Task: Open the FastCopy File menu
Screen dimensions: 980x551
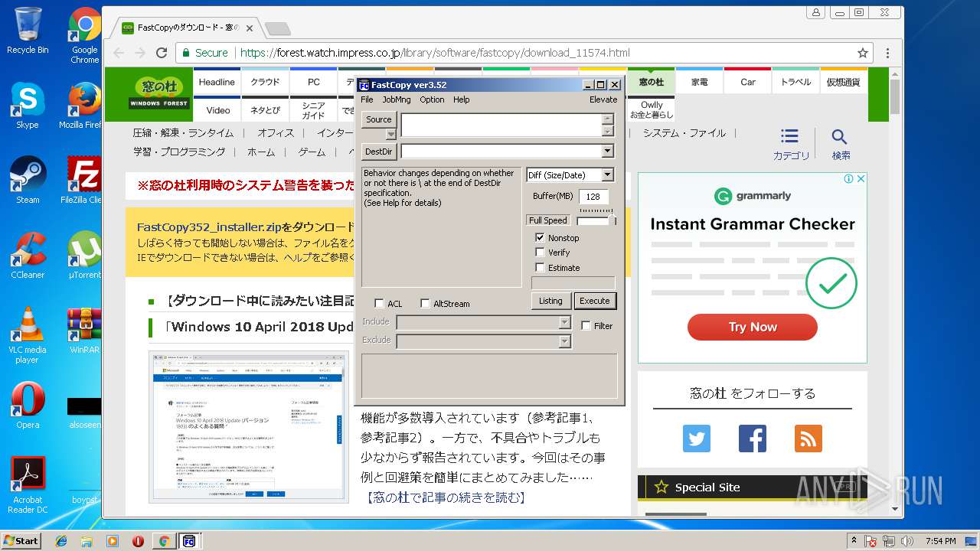Action: point(367,99)
